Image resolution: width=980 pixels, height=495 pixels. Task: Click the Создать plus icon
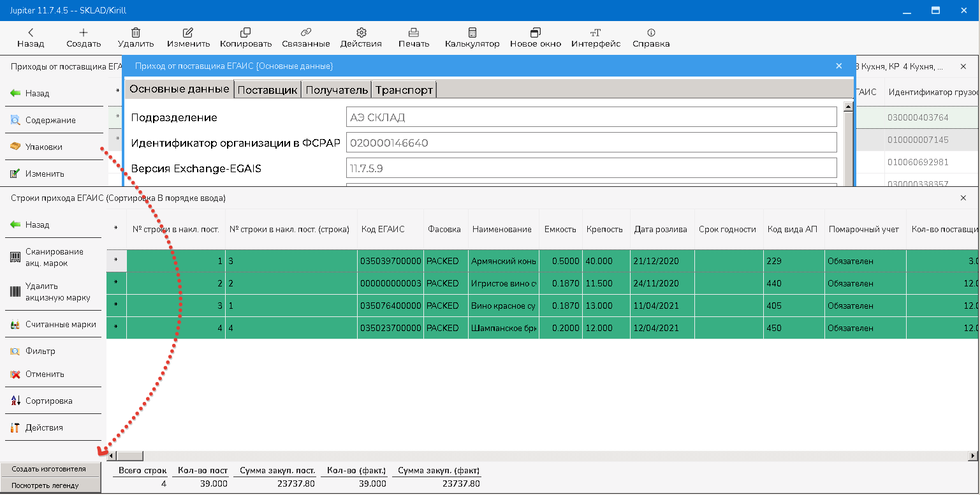tap(84, 32)
